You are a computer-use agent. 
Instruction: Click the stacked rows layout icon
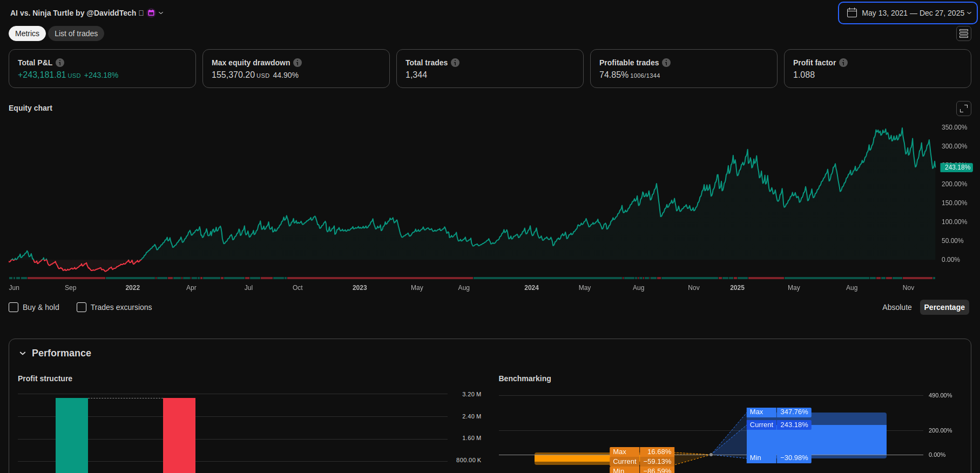click(963, 33)
